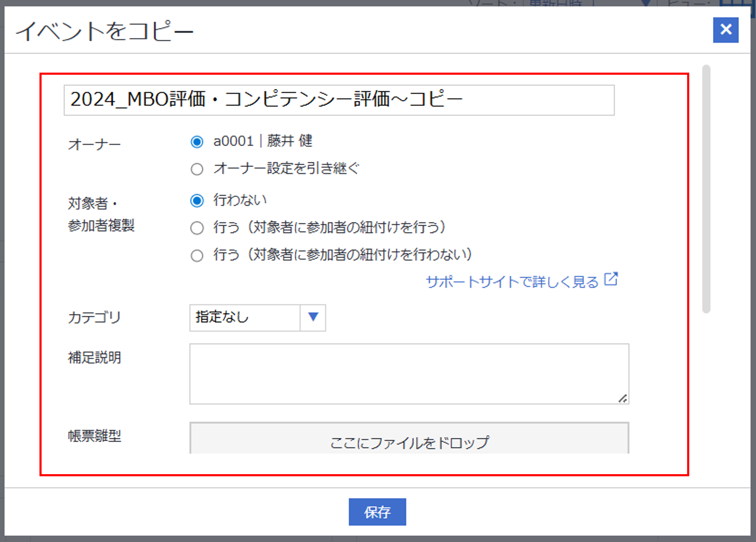Click the イベントをコピー dialog title
The width and height of the screenshot is (756, 542).
pyautogui.click(x=104, y=31)
